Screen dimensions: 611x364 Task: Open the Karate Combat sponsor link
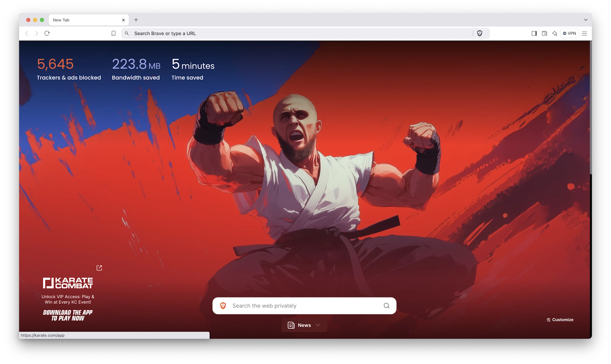click(x=99, y=268)
